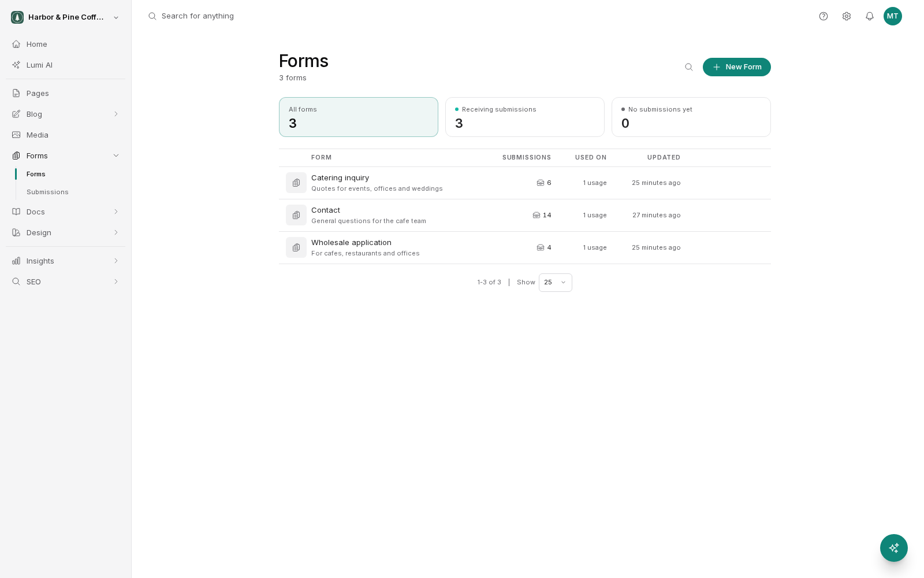Image resolution: width=924 pixels, height=578 pixels.
Task: Click submissions inbox icon for Wholesale application
Action: [541, 247]
